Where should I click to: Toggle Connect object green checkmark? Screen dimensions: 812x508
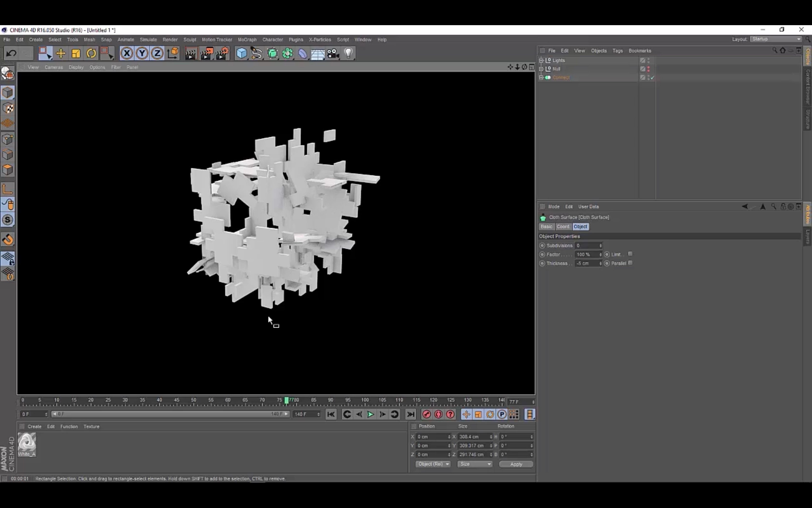click(652, 78)
